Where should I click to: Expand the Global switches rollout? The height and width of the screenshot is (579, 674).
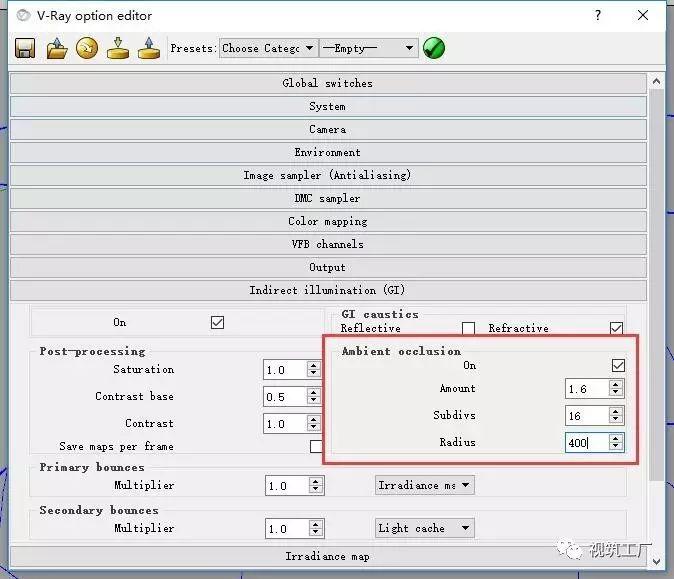(x=328, y=83)
